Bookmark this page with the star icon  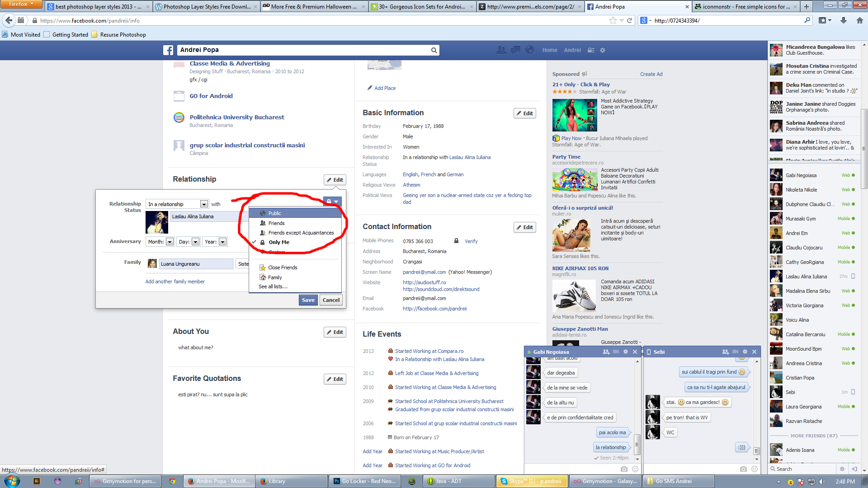click(613, 20)
